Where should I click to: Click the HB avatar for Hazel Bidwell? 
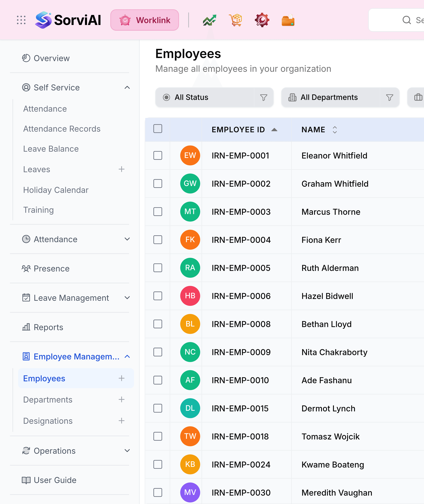coord(190,296)
